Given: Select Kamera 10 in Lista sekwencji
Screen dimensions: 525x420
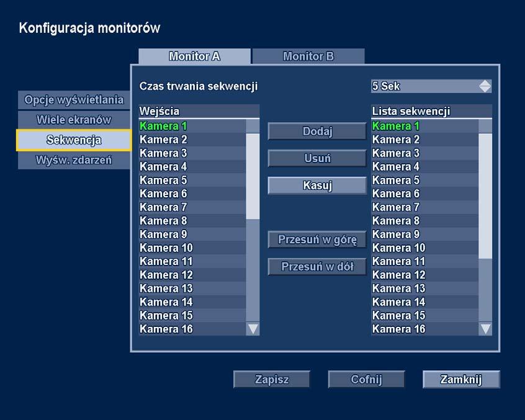Looking at the screenshot, I should click(425, 248).
